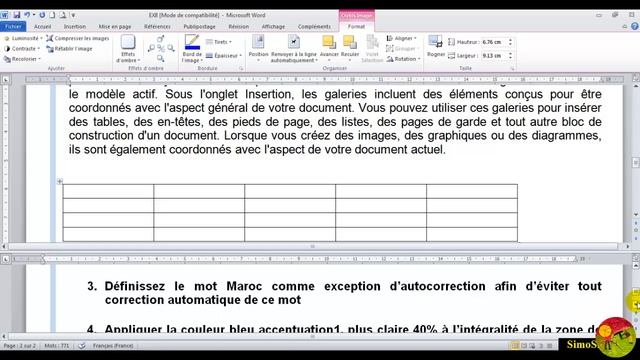The width and height of the screenshot is (640, 360).
Task: Open the undo history dropdown arrow
Action: click(x=33, y=15)
